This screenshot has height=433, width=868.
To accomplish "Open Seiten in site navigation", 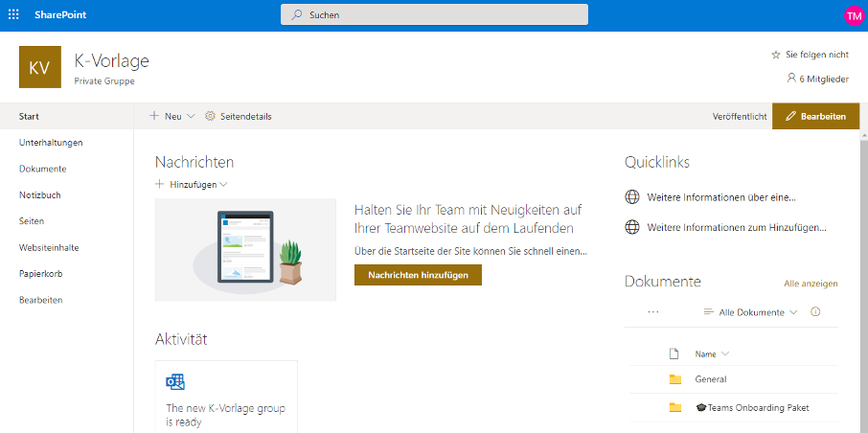I will pyautogui.click(x=32, y=221).
